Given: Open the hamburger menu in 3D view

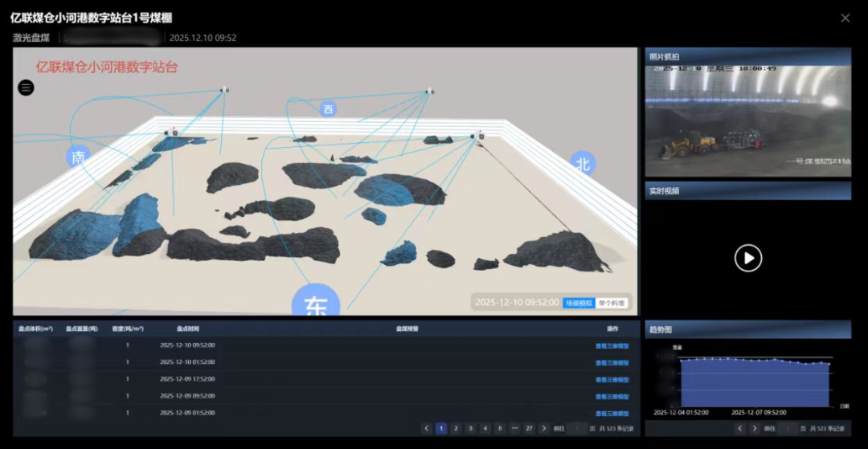Looking at the screenshot, I should pos(27,88).
